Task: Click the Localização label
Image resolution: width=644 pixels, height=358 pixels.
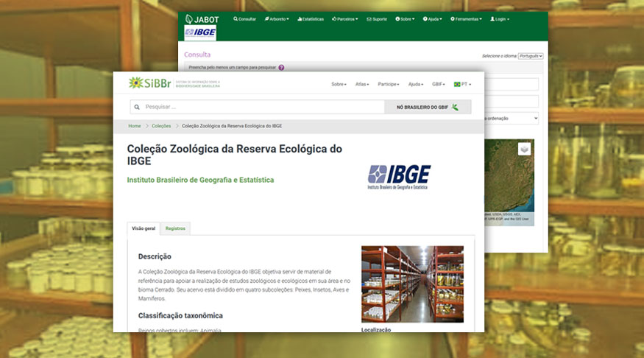Action: point(376,329)
